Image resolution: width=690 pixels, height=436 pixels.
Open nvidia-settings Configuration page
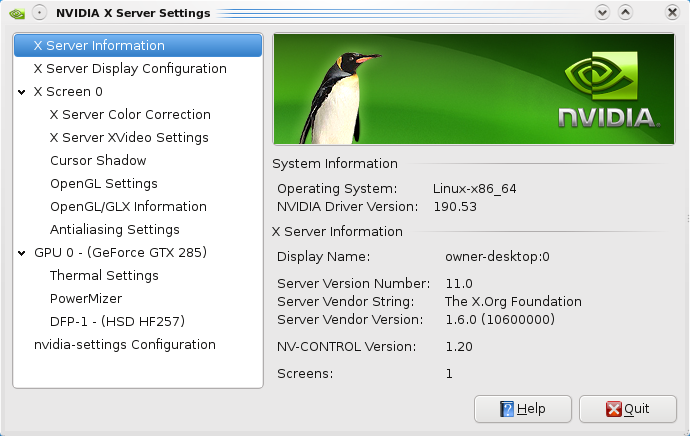(125, 345)
